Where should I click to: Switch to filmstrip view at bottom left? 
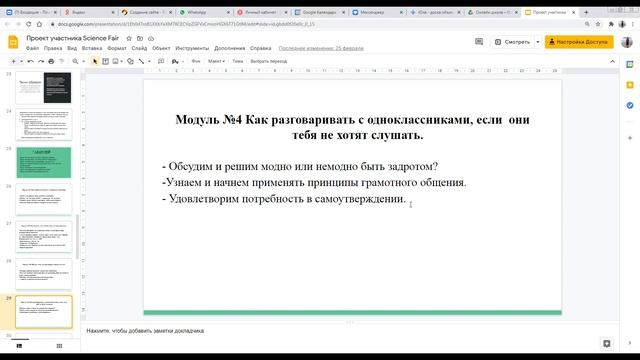pos(19,346)
